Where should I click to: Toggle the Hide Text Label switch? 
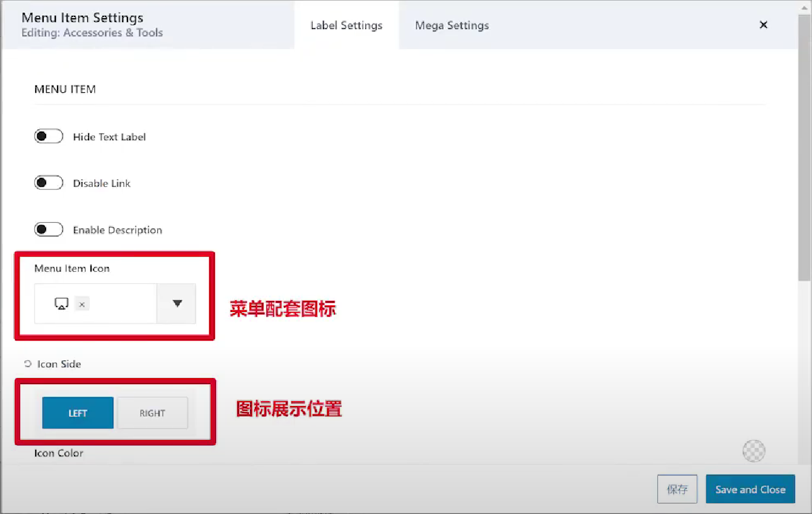click(49, 137)
